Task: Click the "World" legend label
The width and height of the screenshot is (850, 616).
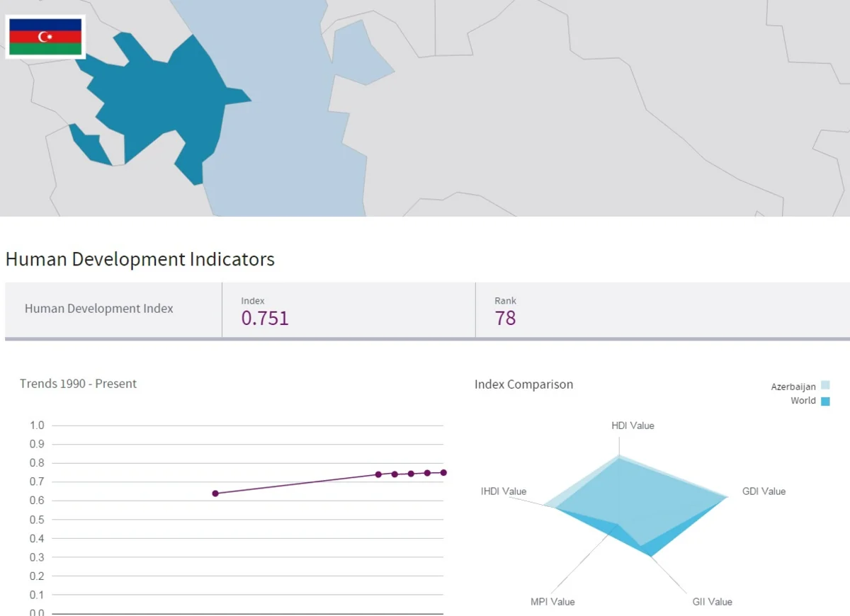Action: click(803, 401)
